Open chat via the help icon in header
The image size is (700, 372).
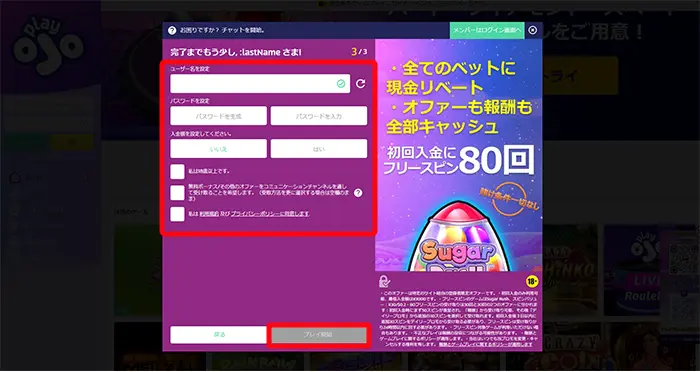pyautogui.click(x=172, y=30)
